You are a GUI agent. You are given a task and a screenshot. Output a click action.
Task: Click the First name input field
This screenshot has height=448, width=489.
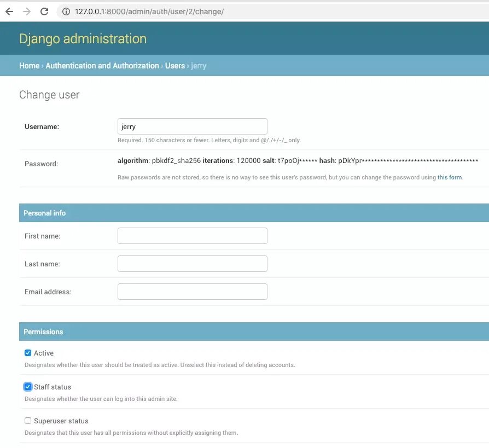click(193, 236)
